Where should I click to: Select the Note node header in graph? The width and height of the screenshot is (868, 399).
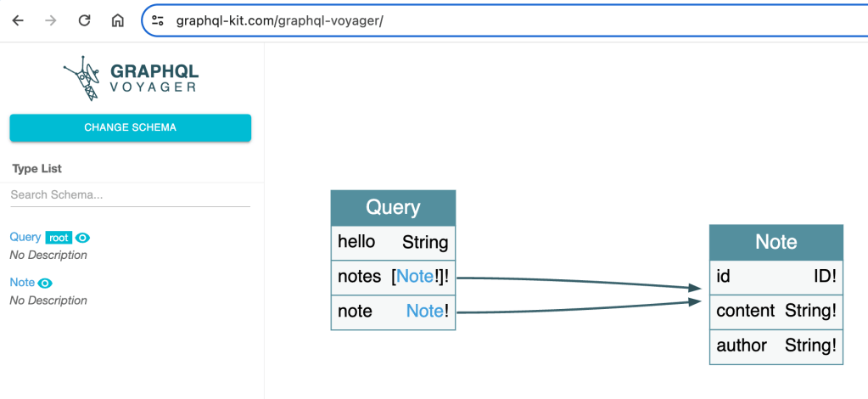[x=776, y=242]
